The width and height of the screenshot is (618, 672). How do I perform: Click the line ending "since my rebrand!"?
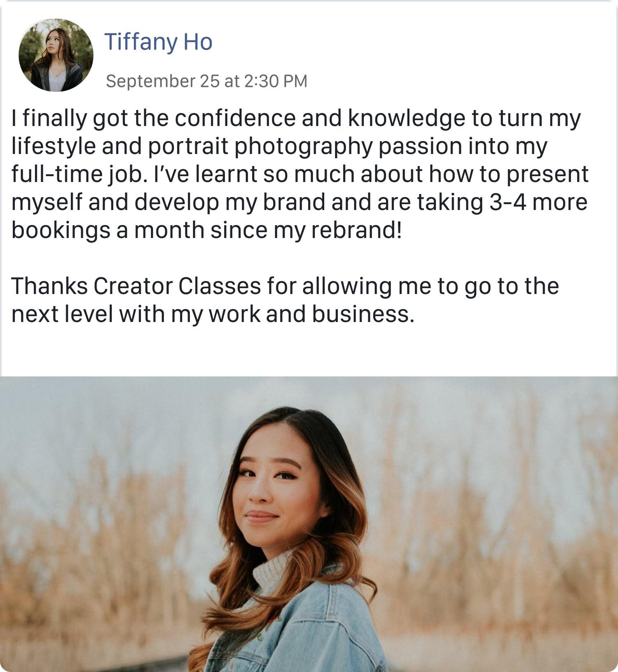(x=206, y=230)
